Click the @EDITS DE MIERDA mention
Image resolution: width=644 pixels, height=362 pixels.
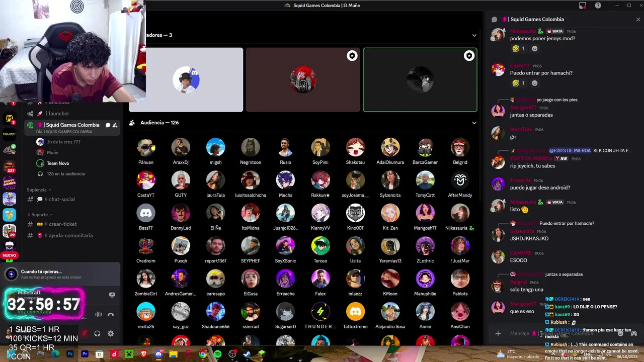click(x=570, y=150)
